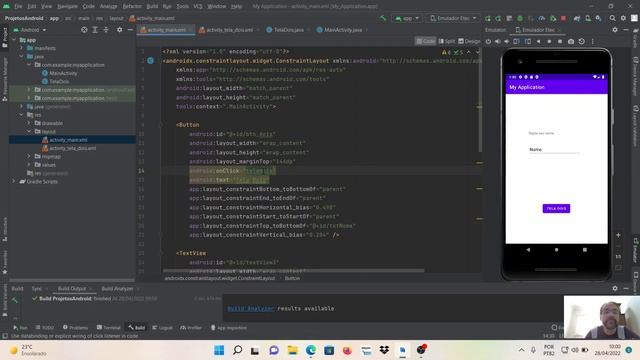Viewport: 640px width, 360px height.
Task: Collapse the layout folder
Action: tap(29, 131)
